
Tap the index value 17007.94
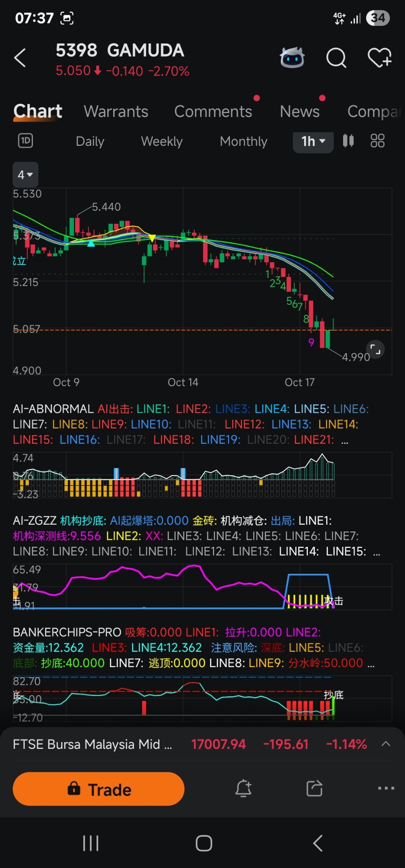[218, 744]
